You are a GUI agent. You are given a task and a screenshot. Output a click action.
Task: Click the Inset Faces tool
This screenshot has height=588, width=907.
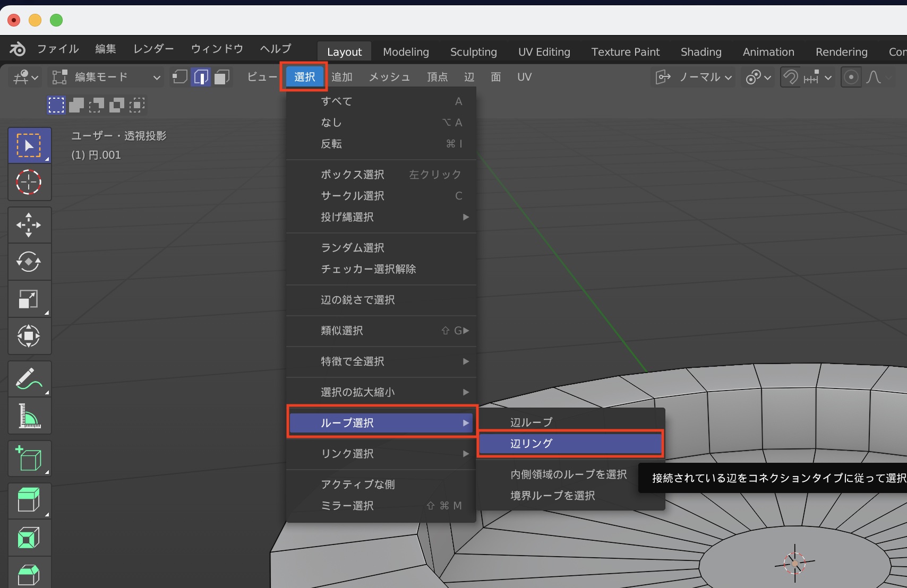(x=29, y=538)
